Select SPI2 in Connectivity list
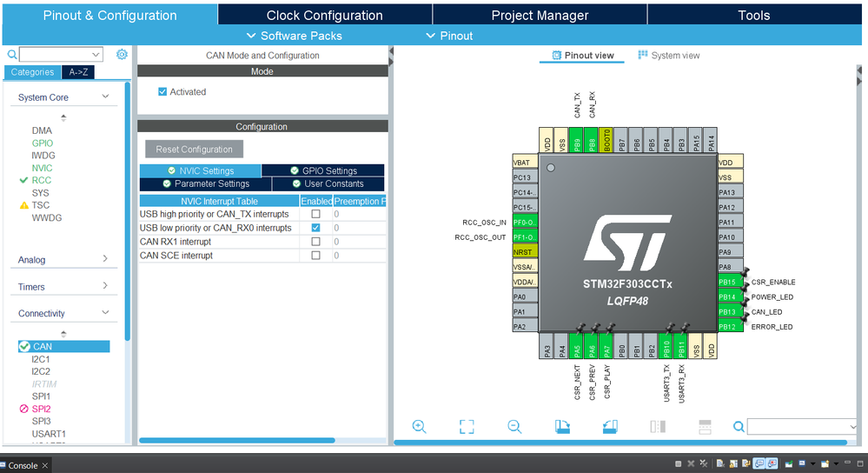Image resolution: width=868 pixels, height=473 pixels. [41, 409]
